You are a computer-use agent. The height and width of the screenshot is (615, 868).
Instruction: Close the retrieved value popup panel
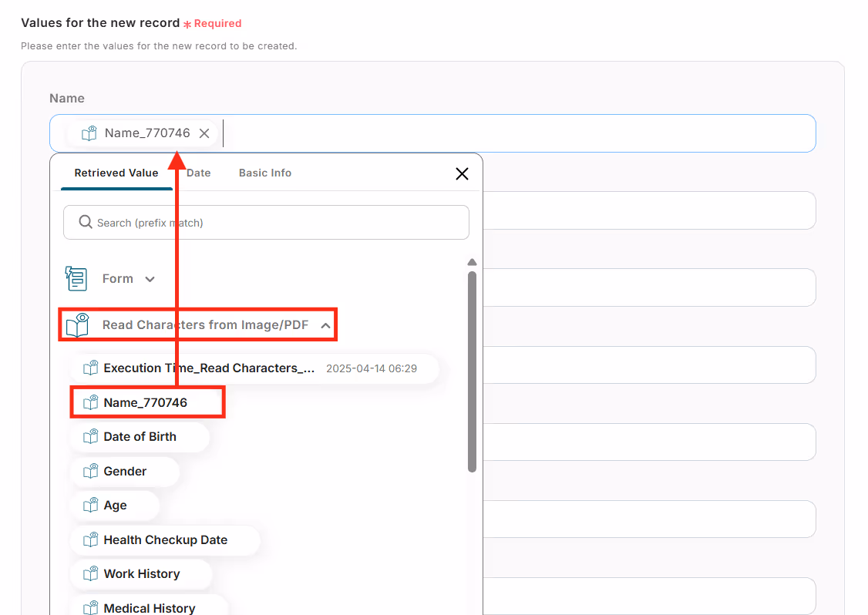463,174
